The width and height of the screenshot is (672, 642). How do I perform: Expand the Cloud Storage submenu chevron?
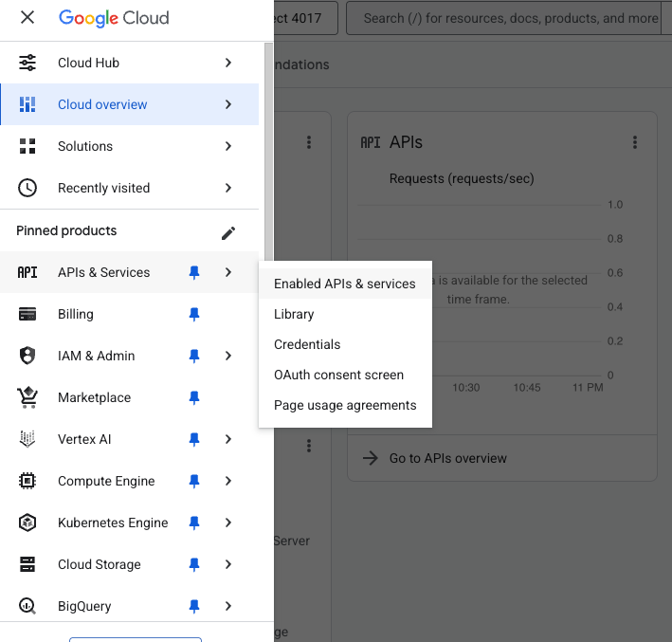228,564
